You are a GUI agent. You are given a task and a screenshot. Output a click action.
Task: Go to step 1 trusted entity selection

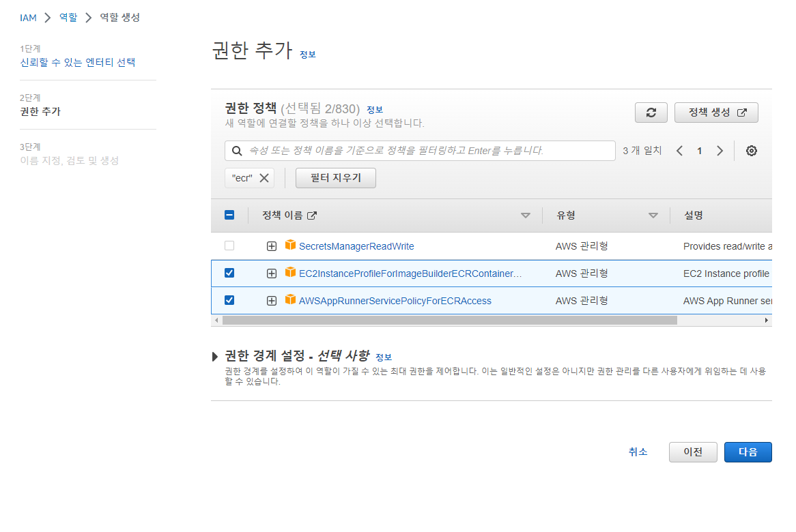(78, 62)
